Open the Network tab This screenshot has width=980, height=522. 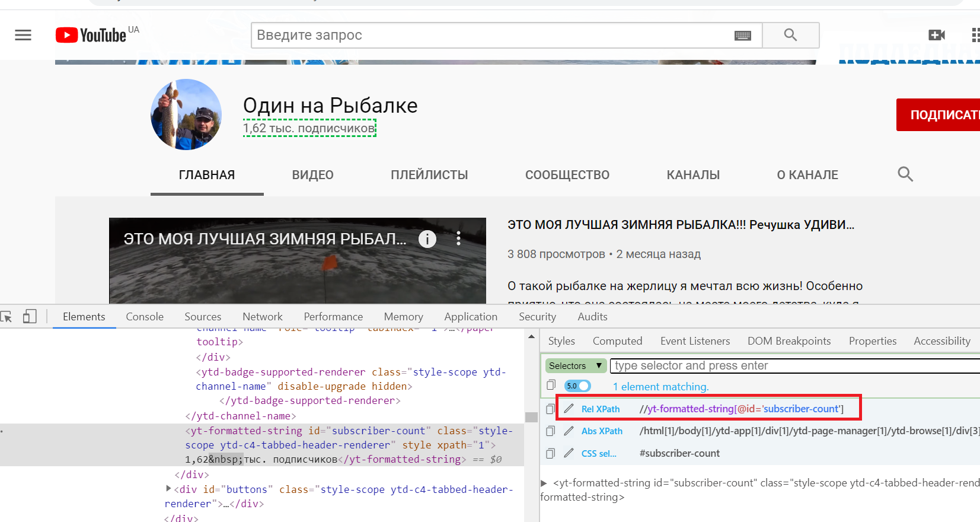pyautogui.click(x=263, y=317)
